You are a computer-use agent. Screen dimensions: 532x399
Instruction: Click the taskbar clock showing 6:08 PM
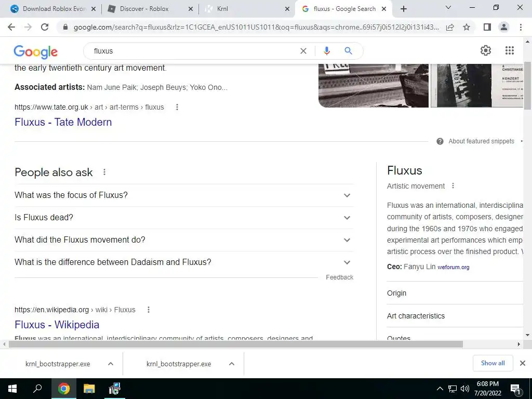click(487, 389)
